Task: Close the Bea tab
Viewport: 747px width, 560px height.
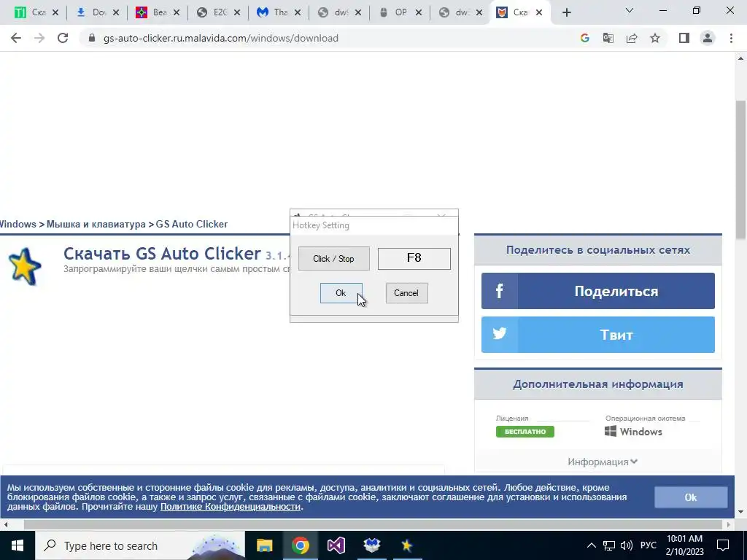Action: pos(177,13)
